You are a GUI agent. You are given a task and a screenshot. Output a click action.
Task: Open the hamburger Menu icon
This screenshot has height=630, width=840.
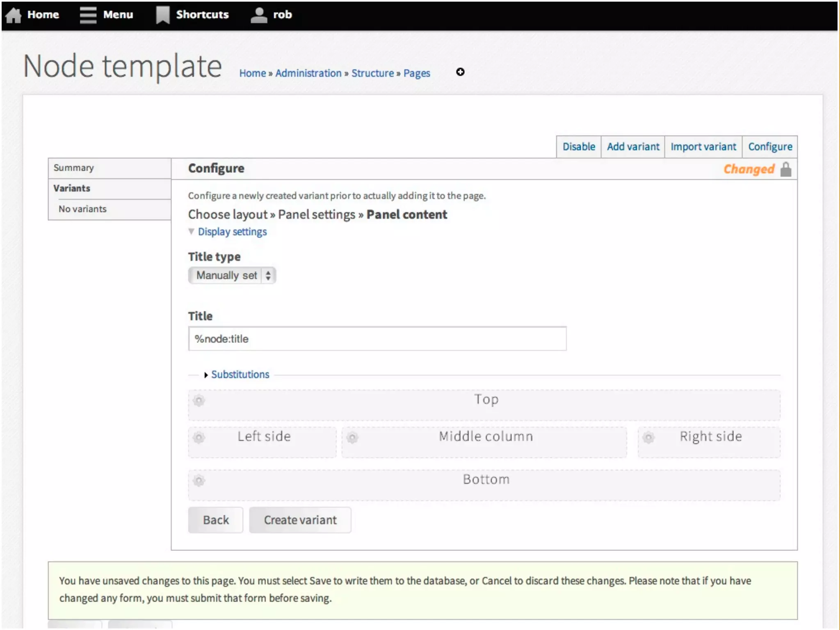click(x=88, y=15)
